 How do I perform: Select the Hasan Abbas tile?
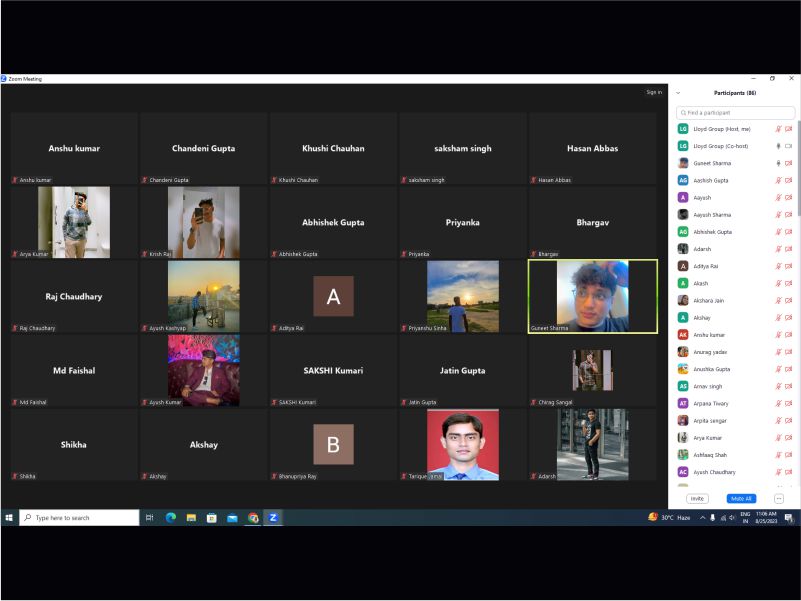593,148
